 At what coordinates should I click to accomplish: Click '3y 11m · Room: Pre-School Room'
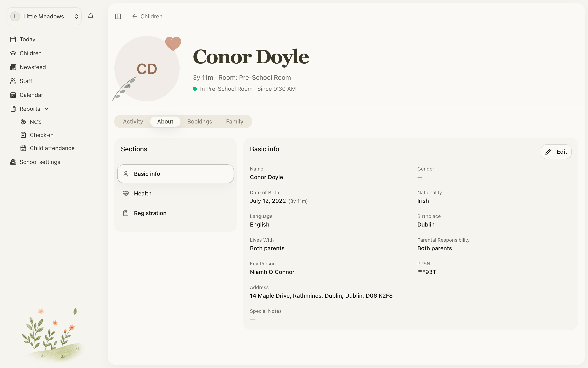point(242,77)
